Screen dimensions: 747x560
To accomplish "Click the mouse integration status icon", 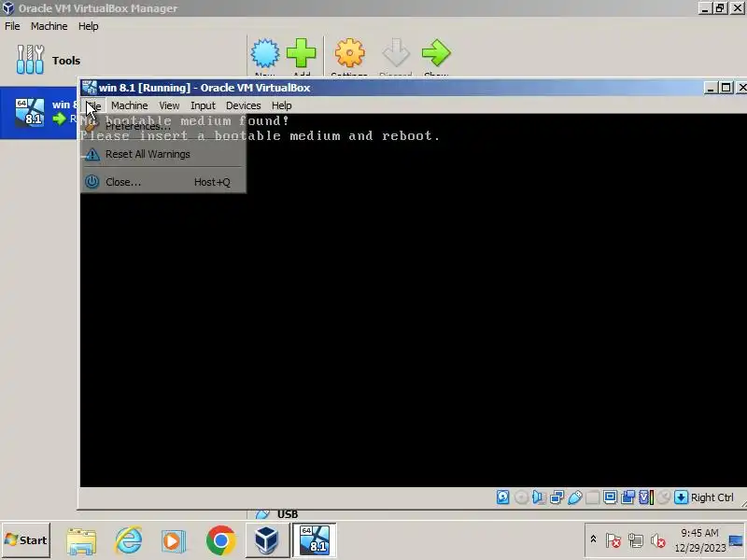I will [663, 497].
